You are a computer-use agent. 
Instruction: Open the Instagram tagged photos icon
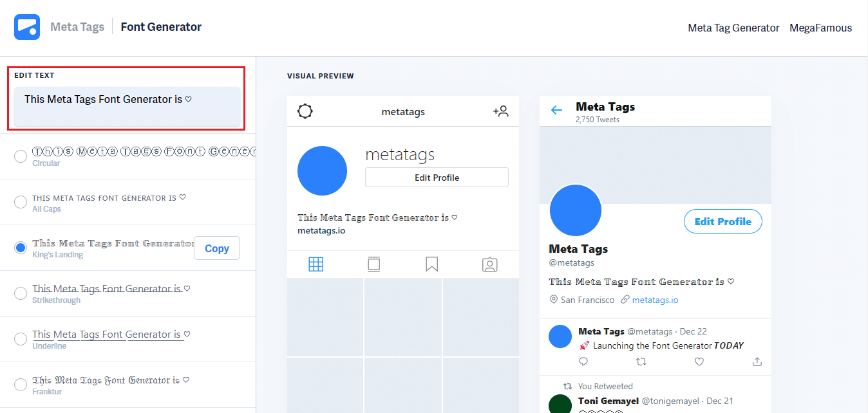[x=490, y=264]
